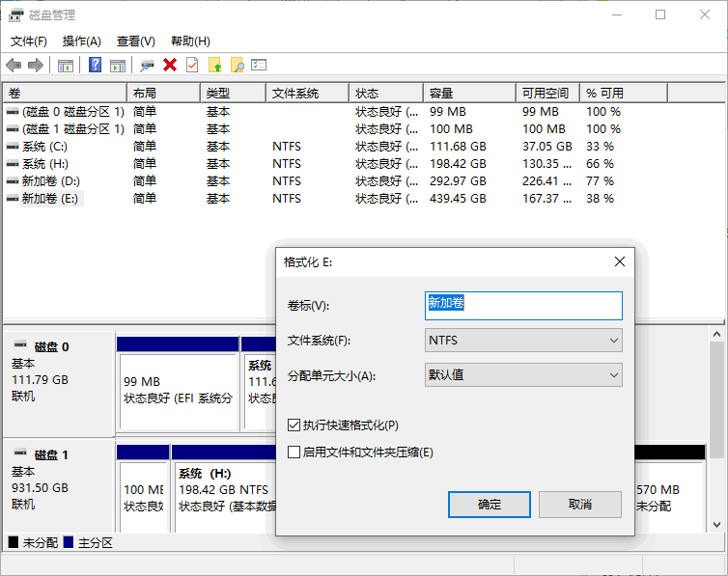The height and width of the screenshot is (576, 728).
Task: Click the 取消 button
Action: pyautogui.click(x=579, y=504)
